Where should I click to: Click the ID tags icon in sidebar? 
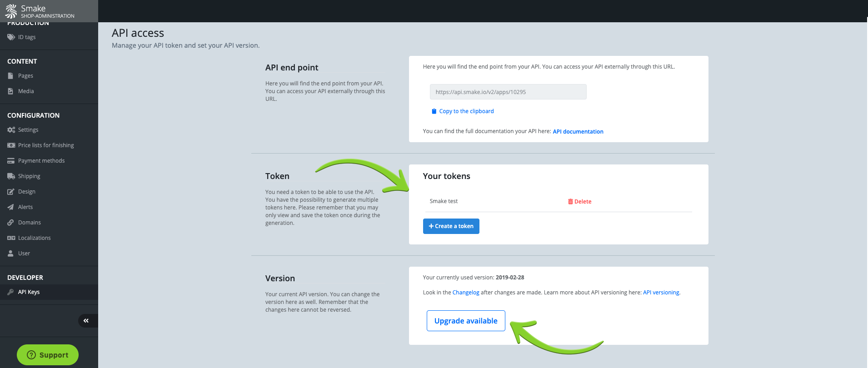coord(11,37)
